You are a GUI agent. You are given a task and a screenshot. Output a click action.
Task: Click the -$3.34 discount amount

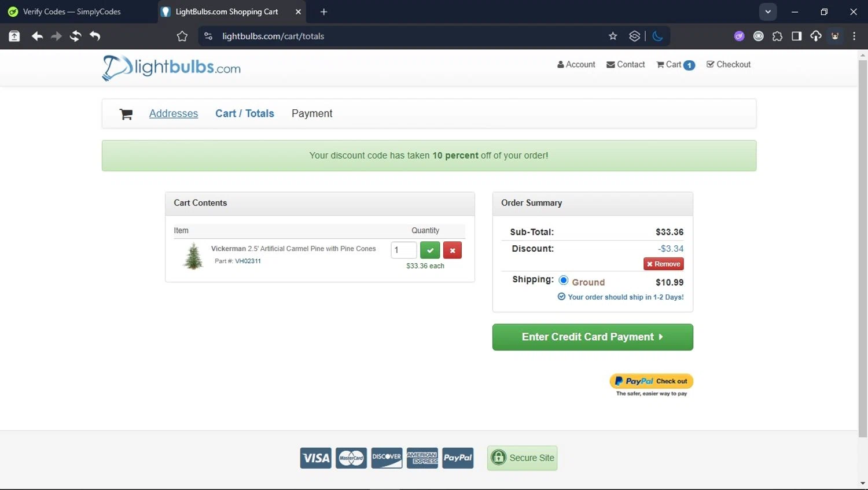(671, 249)
